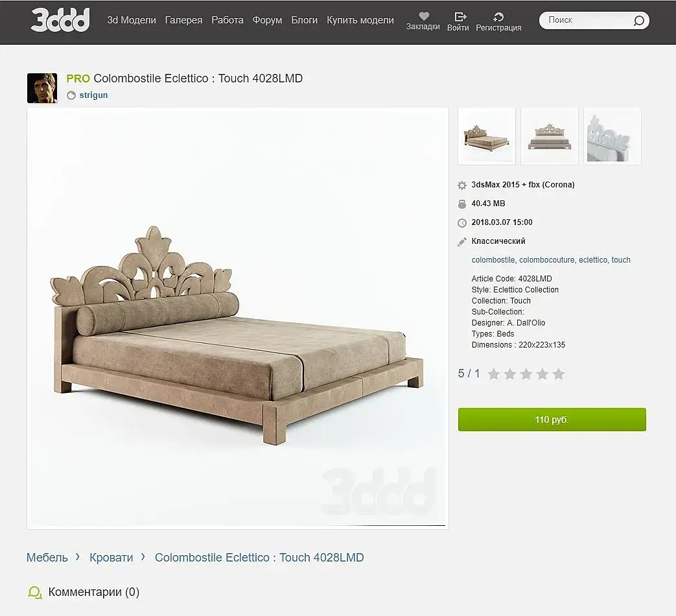
Task: Open the Купить модели menu item
Action: [x=360, y=20]
